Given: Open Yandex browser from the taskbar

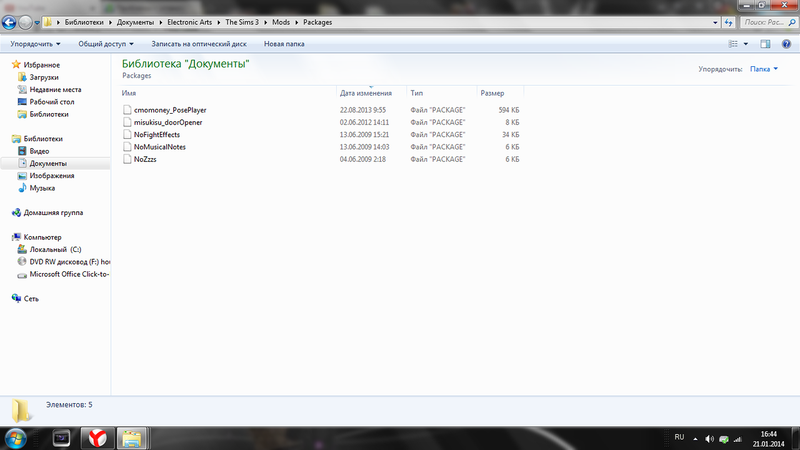Looking at the screenshot, I should pos(93,437).
